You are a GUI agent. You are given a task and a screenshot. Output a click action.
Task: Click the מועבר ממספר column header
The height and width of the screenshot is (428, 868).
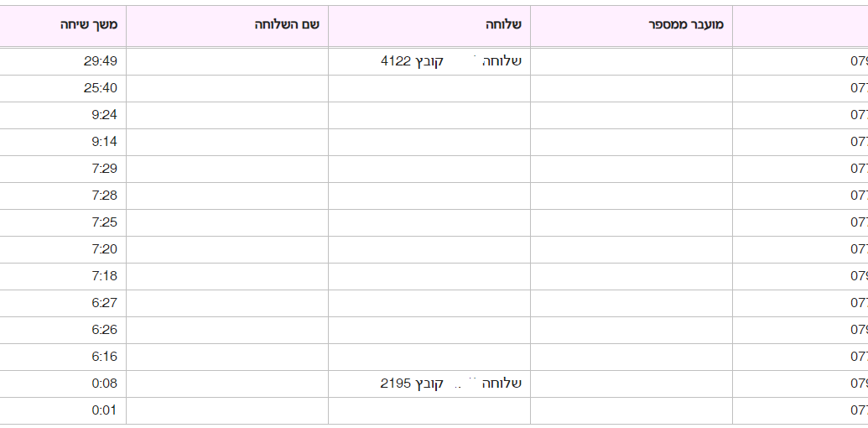tap(686, 25)
